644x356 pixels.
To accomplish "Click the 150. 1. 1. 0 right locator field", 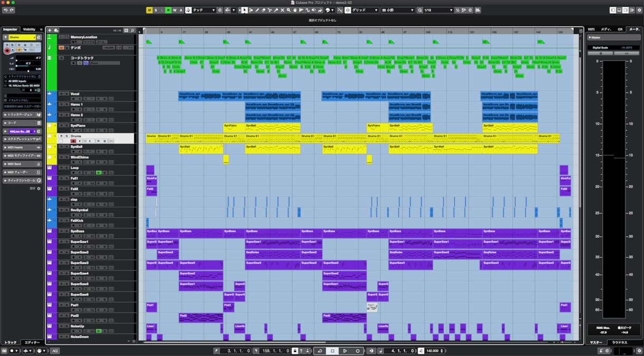I will [x=275, y=351].
